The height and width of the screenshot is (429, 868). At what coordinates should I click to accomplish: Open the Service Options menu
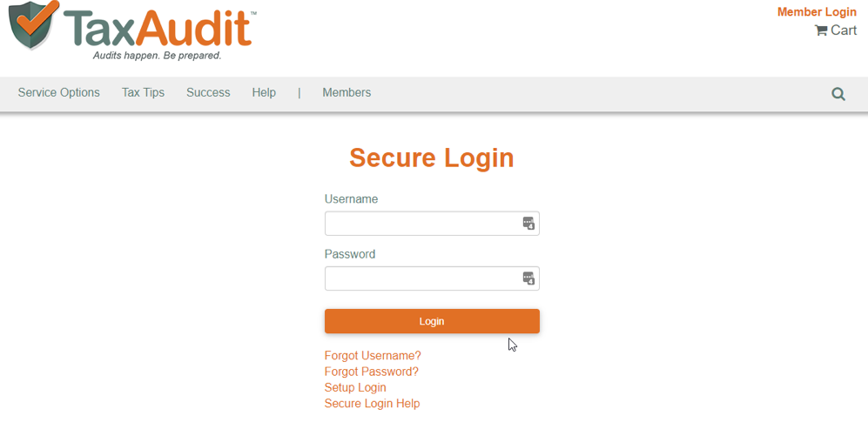[59, 93]
